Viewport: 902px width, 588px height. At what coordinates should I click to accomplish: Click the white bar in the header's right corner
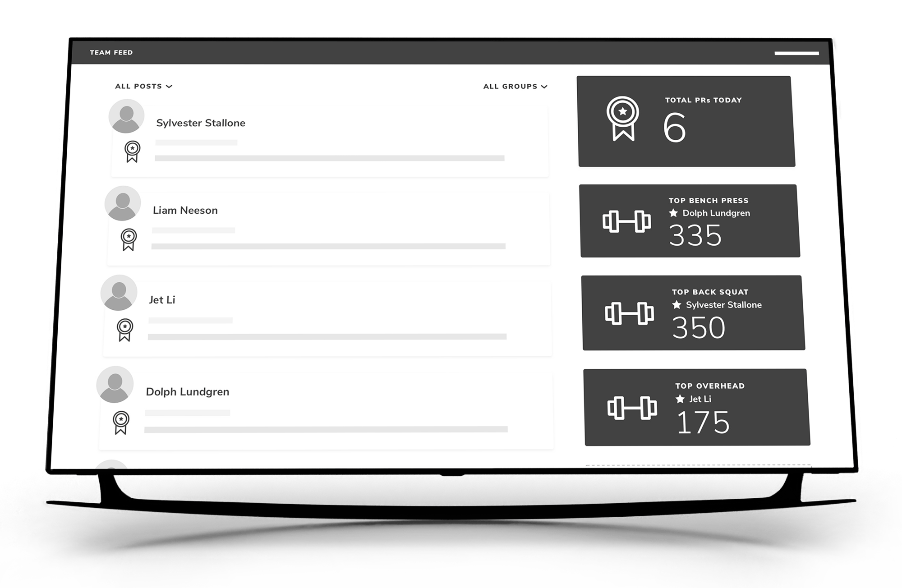click(x=796, y=53)
